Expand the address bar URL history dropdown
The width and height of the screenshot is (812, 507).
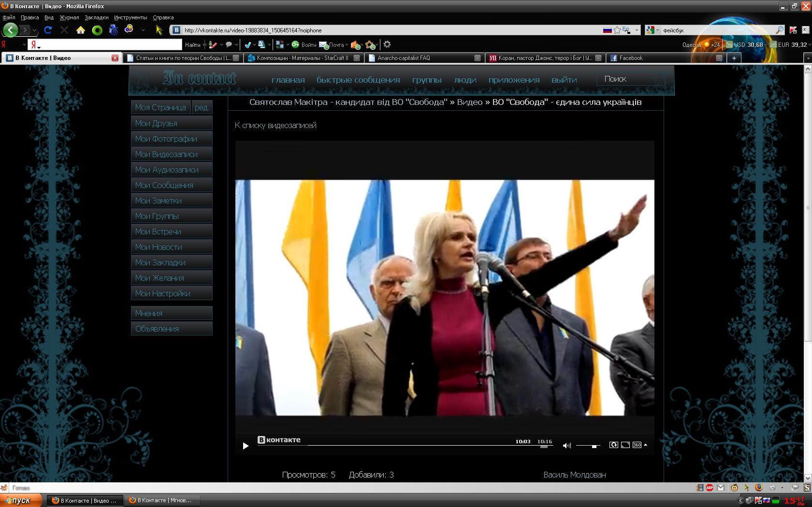pyautogui.click(x=637, y=30)
